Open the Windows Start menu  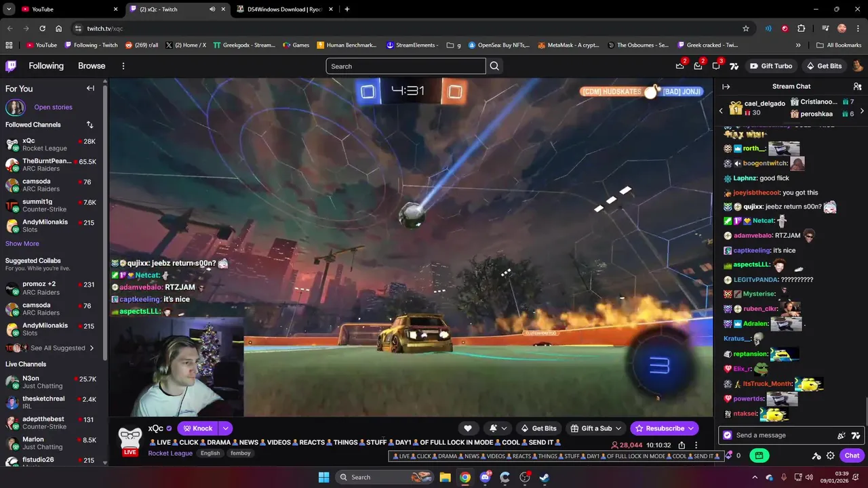pyautogui.click(x=323, y=477)
